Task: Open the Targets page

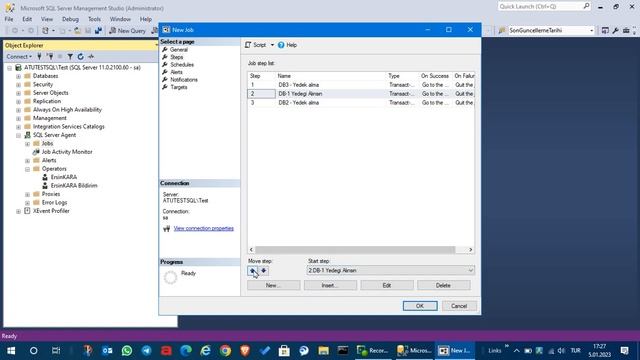Action: 179,87
